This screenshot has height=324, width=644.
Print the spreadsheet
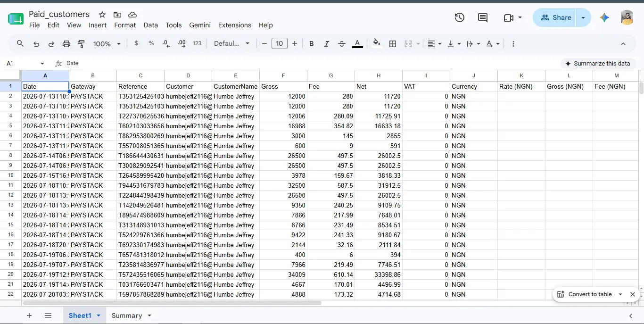pos(66,44)
